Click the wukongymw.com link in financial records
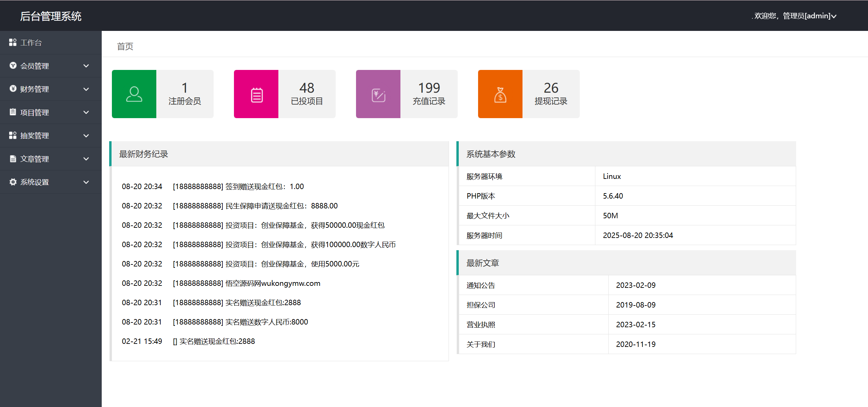868x407 pixels. pos(290,283)
